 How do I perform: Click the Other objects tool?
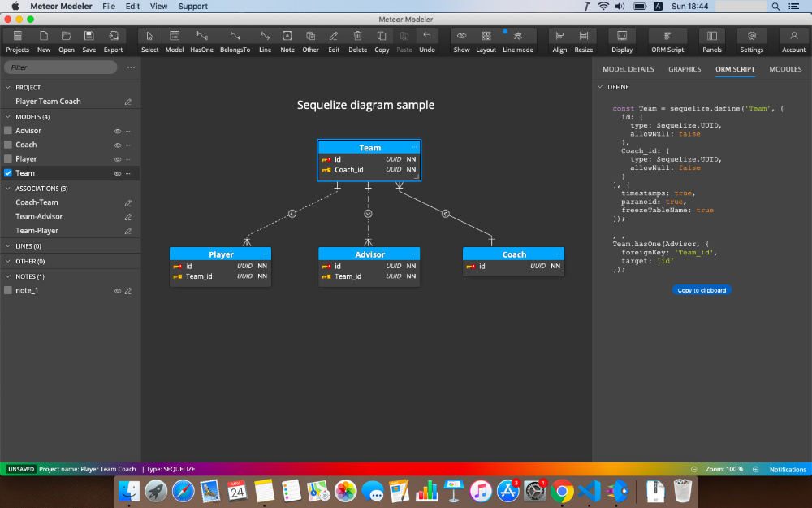point(311,41)
